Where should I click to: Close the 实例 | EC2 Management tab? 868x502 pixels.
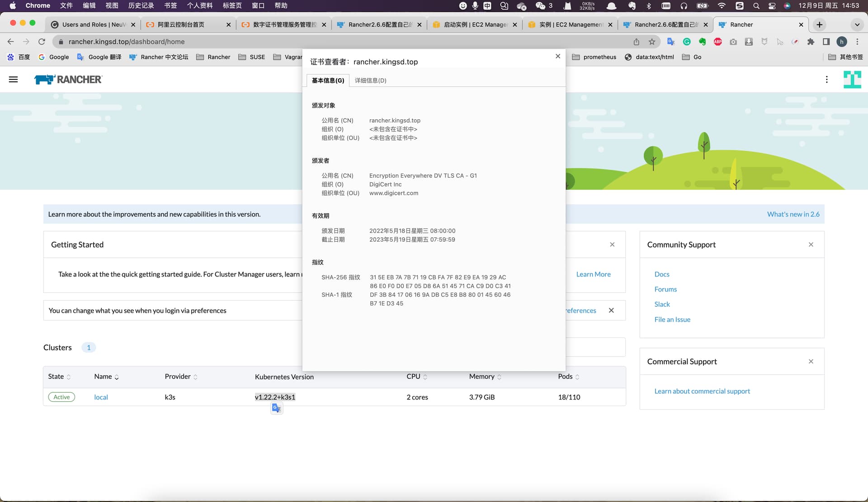point(610,25)
